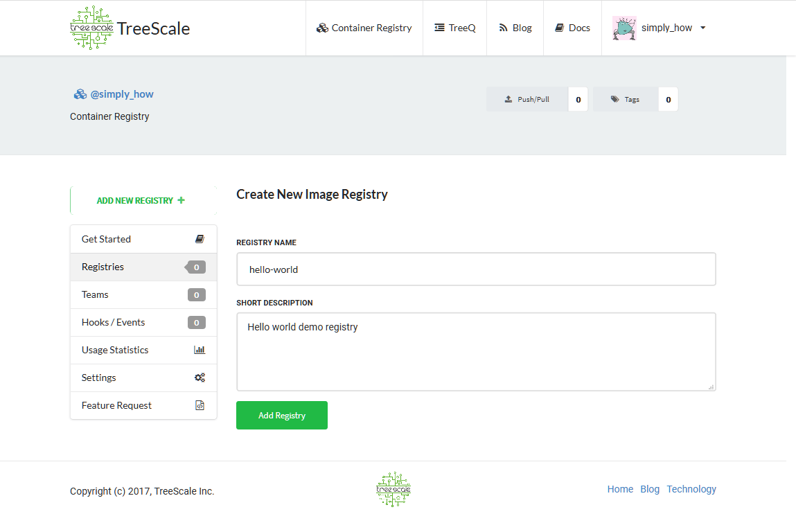The image size is (796, 532).
Task: Open Container Registry nav link
Action: (364, 28)
